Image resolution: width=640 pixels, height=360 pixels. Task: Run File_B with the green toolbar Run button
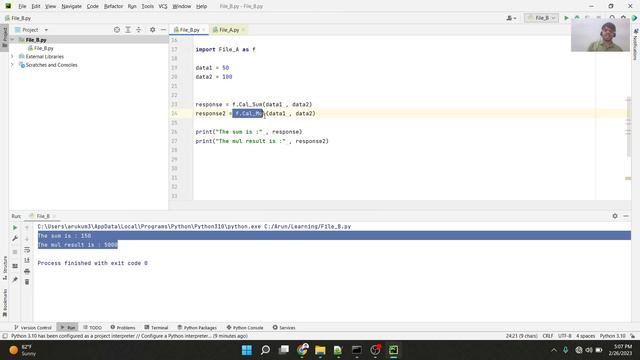coord(566,18)
